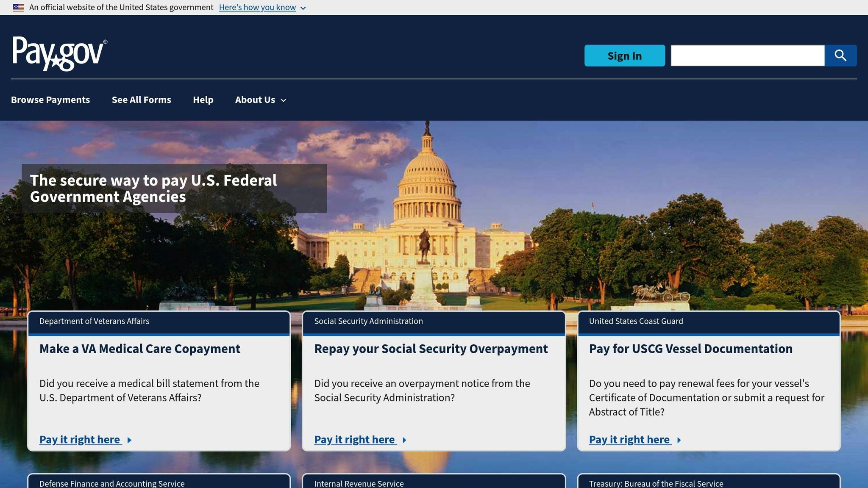The image size is (868, 488).
Task: Focus the site search text field
Action: (748, 55)
